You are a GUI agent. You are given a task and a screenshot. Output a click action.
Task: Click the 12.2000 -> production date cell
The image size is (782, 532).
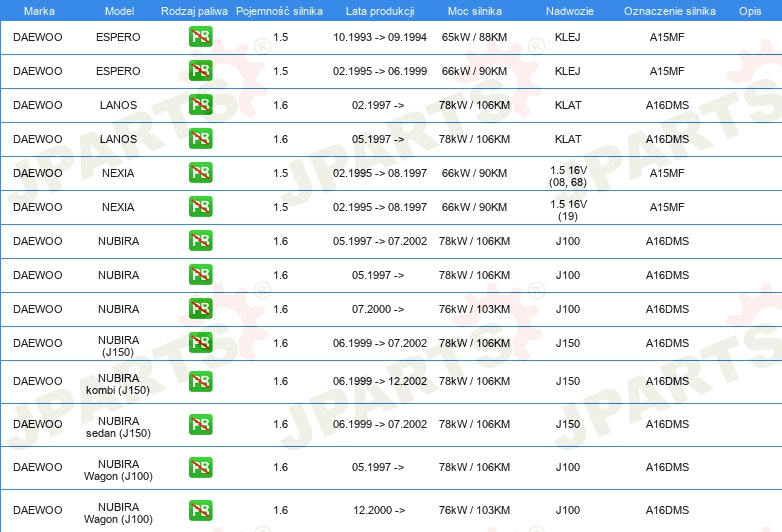(379, 510)
